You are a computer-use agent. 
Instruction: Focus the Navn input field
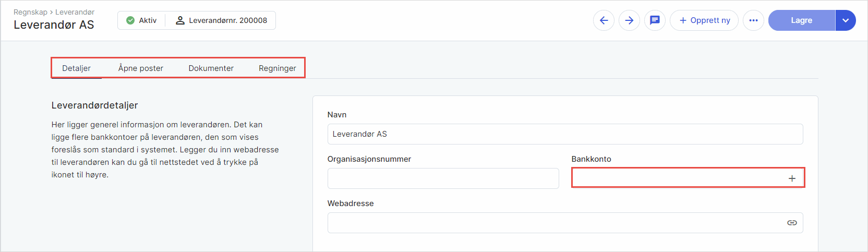pos(564,134)
